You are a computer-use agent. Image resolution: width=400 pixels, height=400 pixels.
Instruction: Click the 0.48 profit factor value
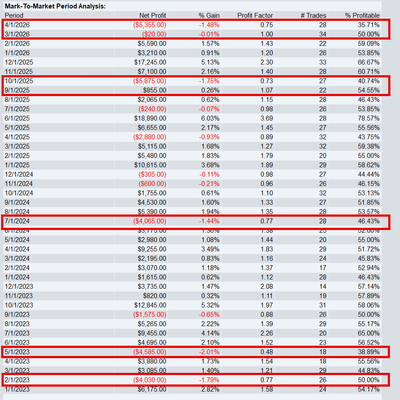click(267, 352)
